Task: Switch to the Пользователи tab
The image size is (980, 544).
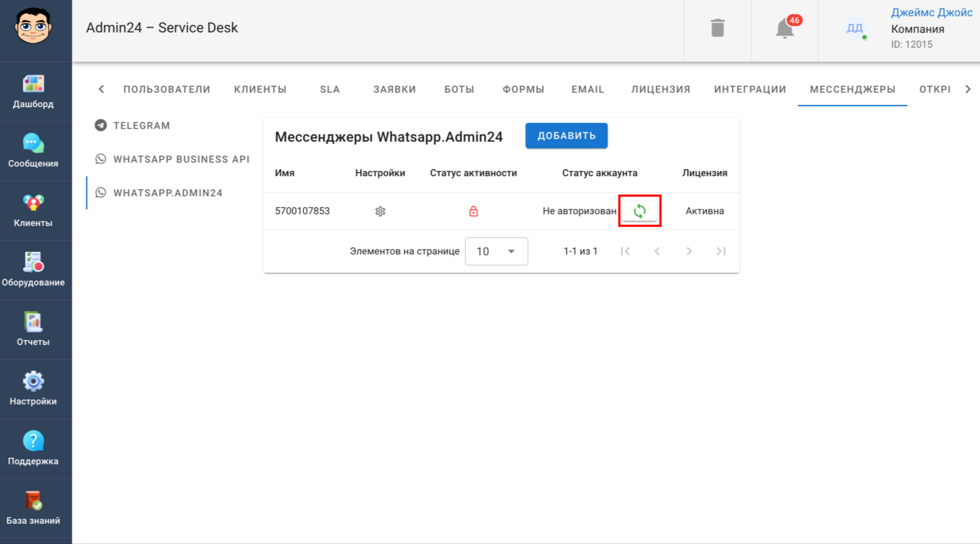Action: (x=167, y=89)
